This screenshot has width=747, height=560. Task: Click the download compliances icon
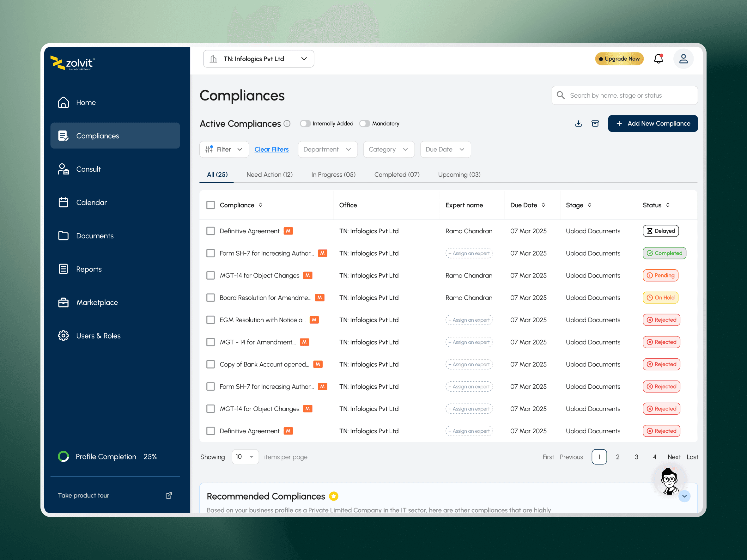pos(578,124)
